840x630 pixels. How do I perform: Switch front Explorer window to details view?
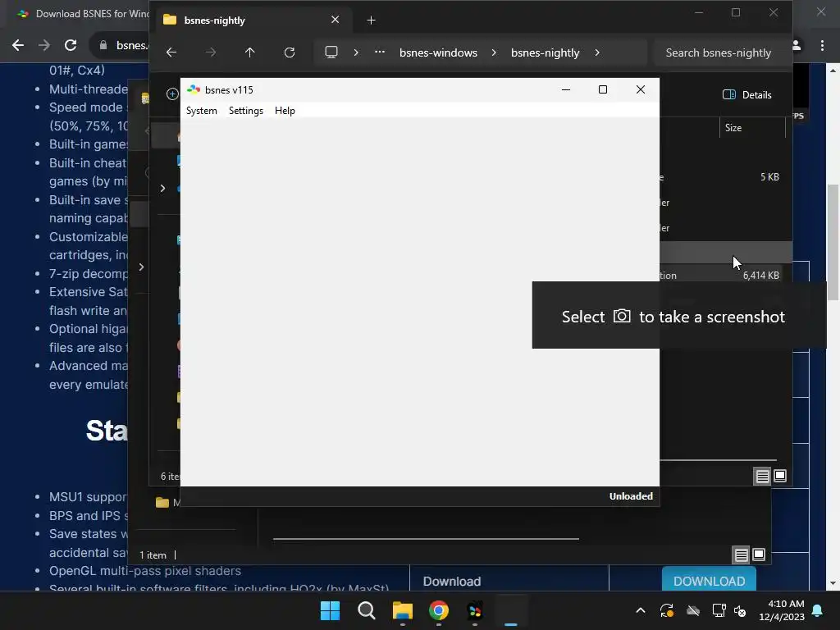(x=762, y=476)
